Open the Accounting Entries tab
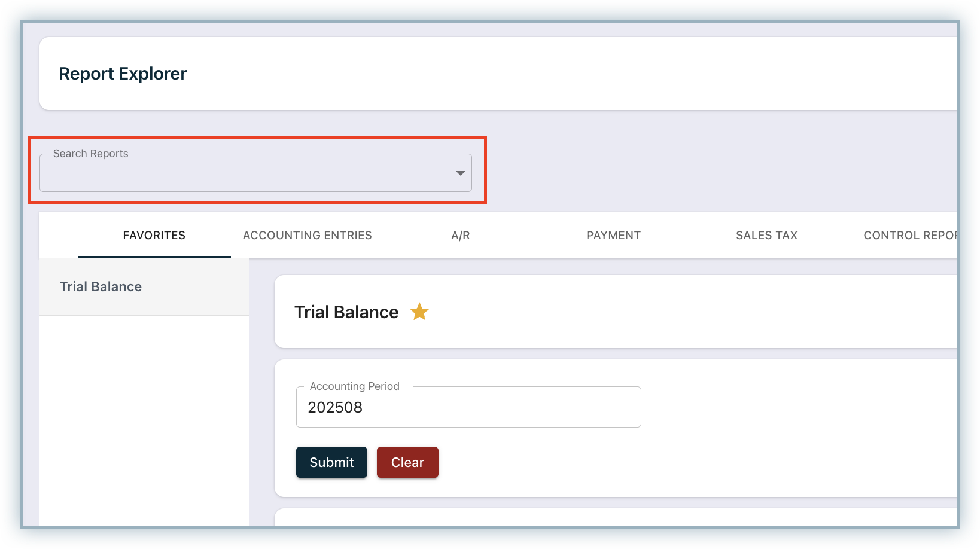Screen dimensions: 980x549 point(307,236)
